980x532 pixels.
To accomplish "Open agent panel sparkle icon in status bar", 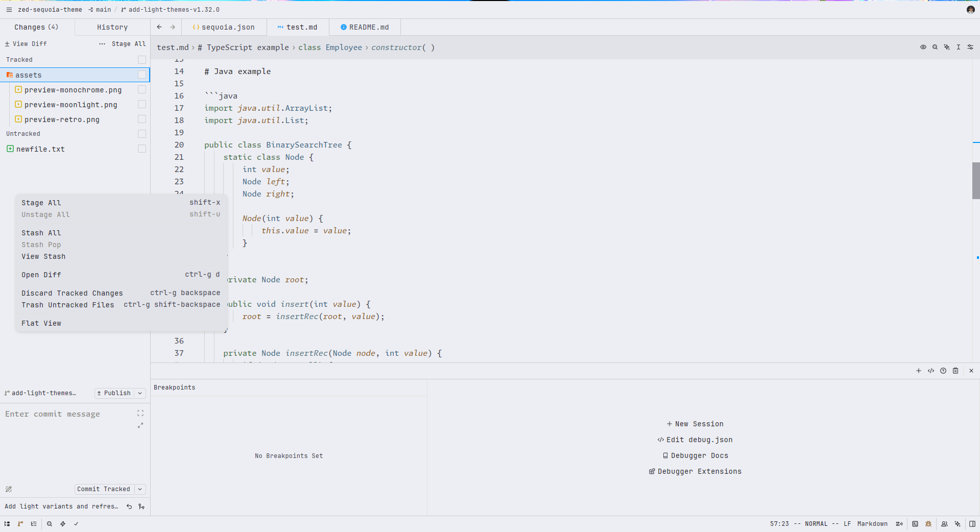I will [958, 524].
